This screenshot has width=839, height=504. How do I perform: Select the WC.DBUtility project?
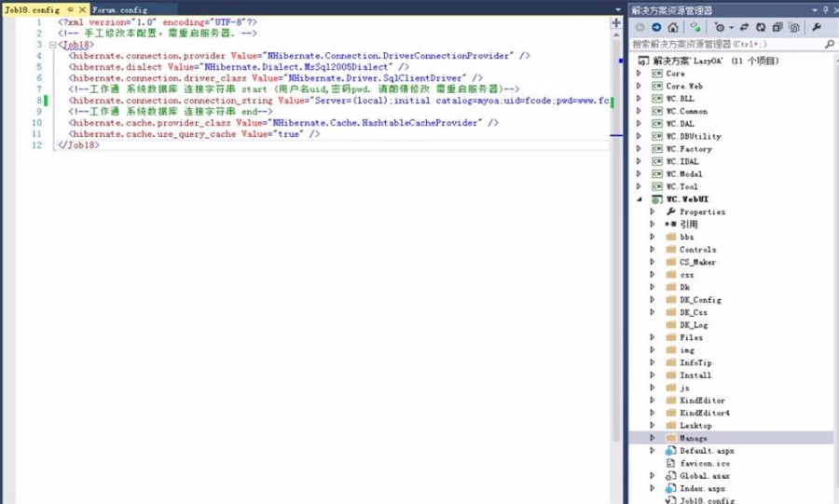tap(693, 136)
